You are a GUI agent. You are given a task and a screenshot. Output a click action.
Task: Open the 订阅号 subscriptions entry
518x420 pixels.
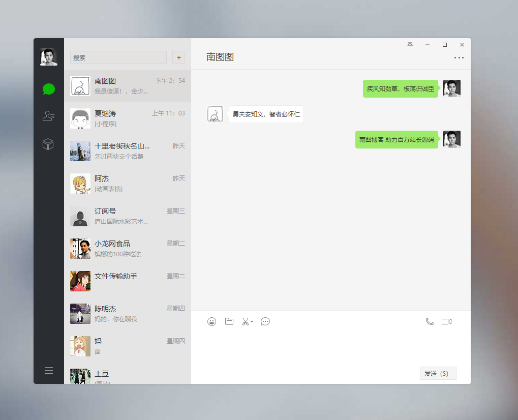pyautogui.click(x=127, y=216)
